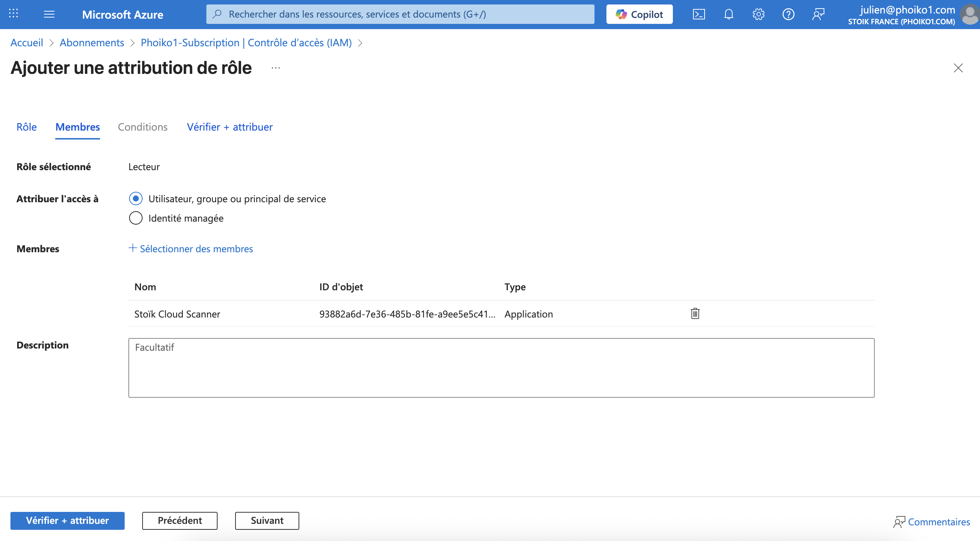The height and width of the screenshot is (541, 980).
Task: Click the Suivant button
Action: coord(267,520)
